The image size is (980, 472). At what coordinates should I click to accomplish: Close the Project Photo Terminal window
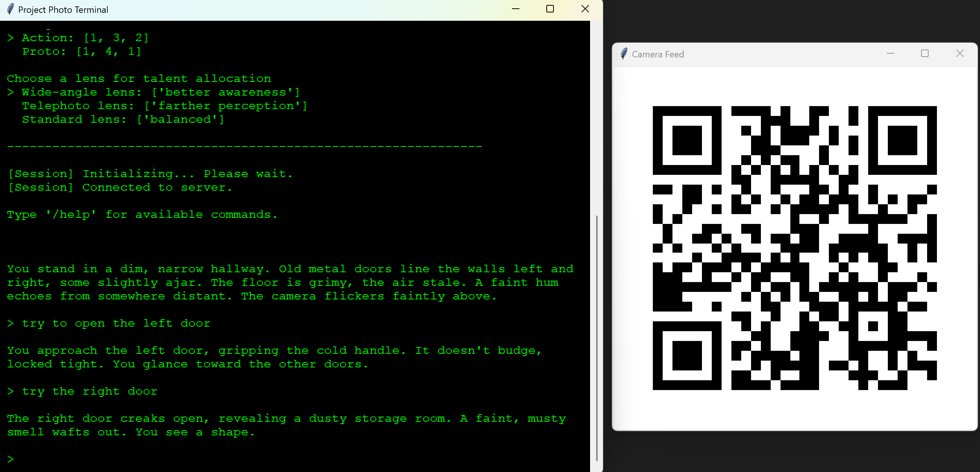585,9
